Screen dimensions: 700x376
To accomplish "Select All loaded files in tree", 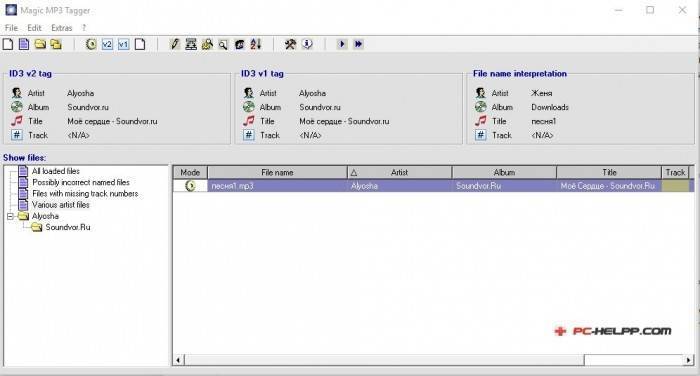I will [56, 171].
